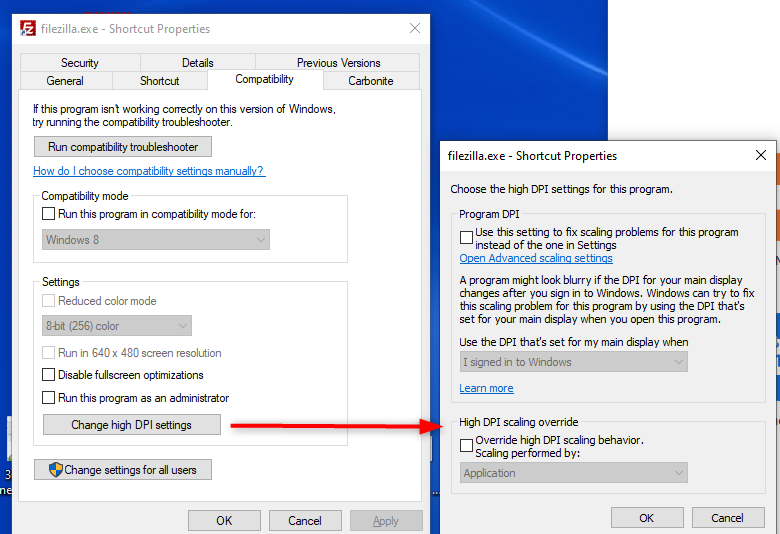Enable Run this program in compatibility mode
The width and height of the screenshot is (780, 534).
pyautogui.click(x=48, y=214)
